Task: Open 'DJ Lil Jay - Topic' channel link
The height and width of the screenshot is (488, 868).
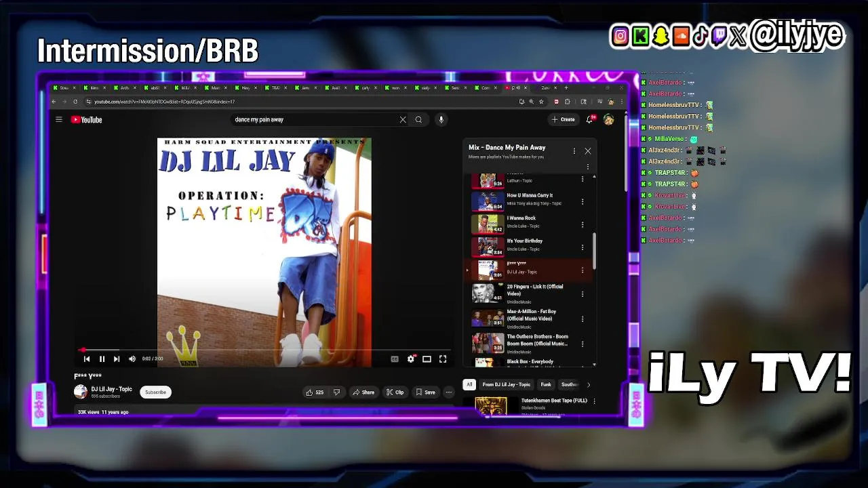Action: pos(112,389)
